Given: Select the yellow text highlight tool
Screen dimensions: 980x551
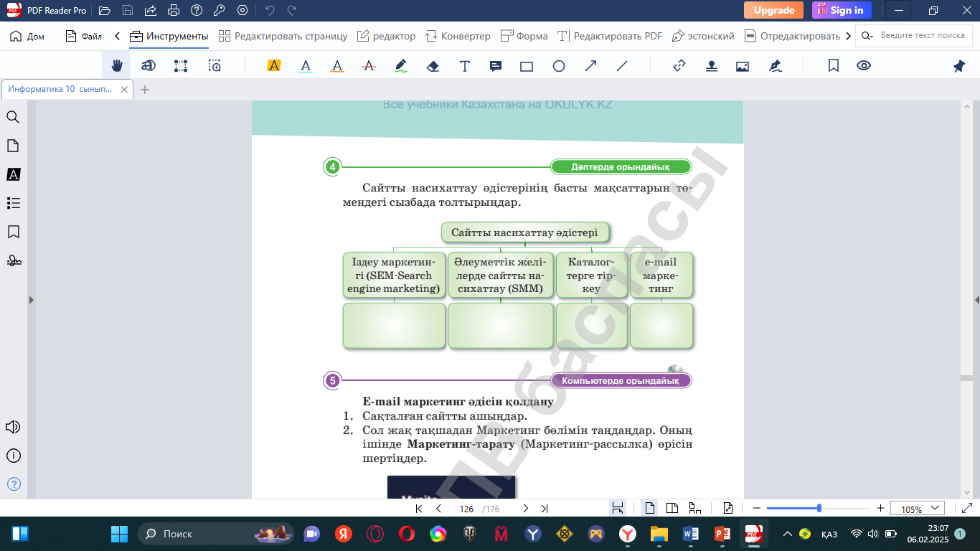Looking at the screenshot, I should tap(273, 66).
